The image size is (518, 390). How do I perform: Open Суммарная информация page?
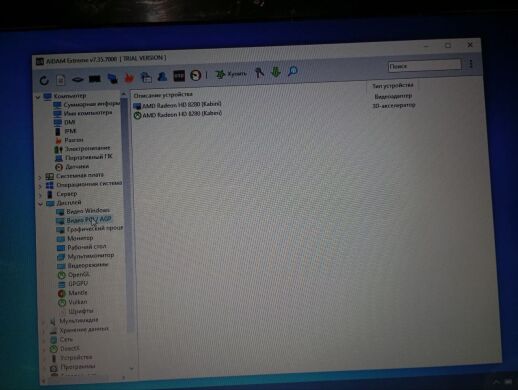coord(91,104)
